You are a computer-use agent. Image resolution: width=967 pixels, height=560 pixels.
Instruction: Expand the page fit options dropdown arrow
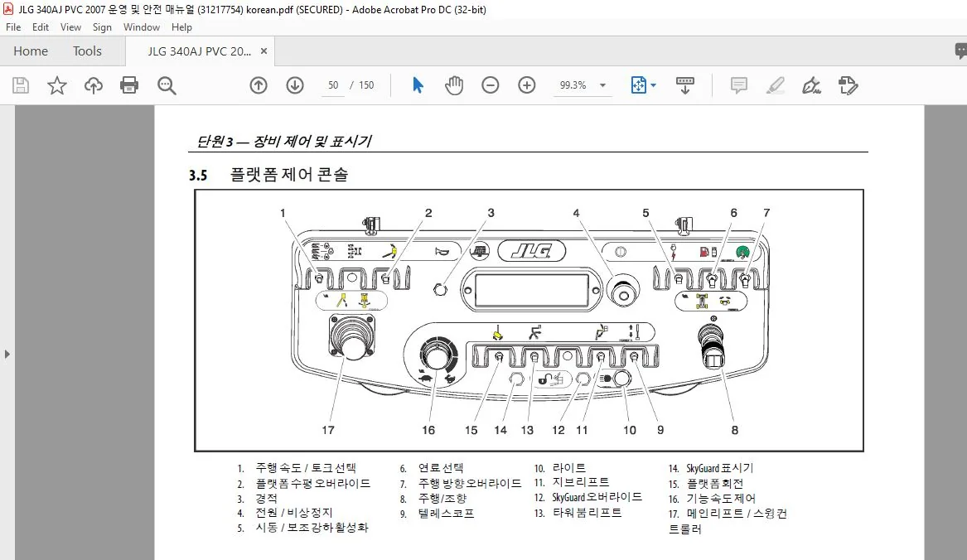point(653,85)
